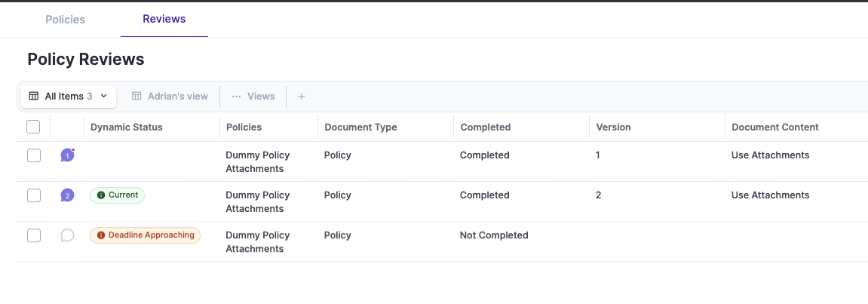The width and height of the screenshot is (868, 304).
Task: Click the Dynamic Status column header
Action: [x=126, y=127]
